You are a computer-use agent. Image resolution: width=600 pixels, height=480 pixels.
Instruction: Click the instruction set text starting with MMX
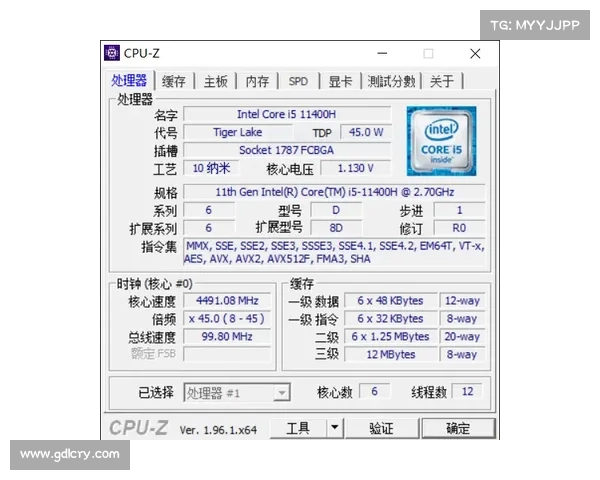pos(334,252)
